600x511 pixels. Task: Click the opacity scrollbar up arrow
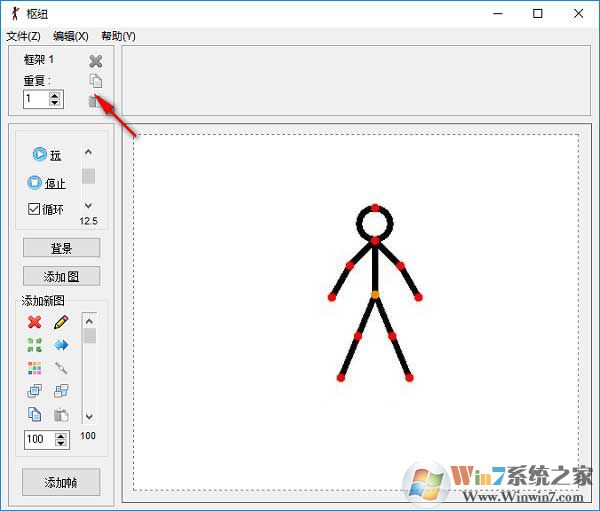coord(89,321)
